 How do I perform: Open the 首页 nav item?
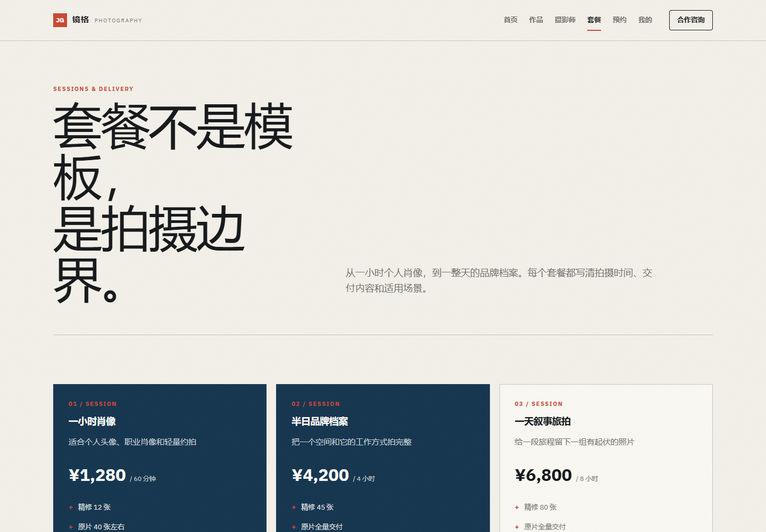pyautogui.click(x=511, y=20)
